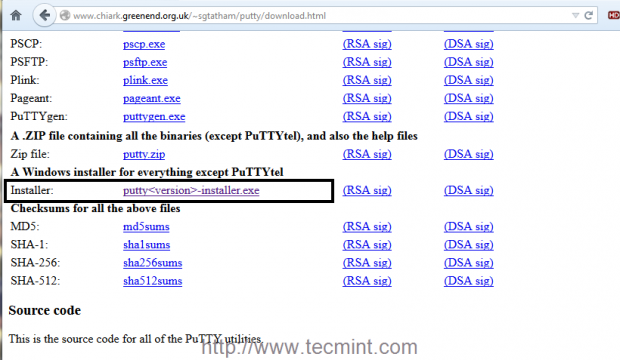Open DSA sig for Plink

469,80
